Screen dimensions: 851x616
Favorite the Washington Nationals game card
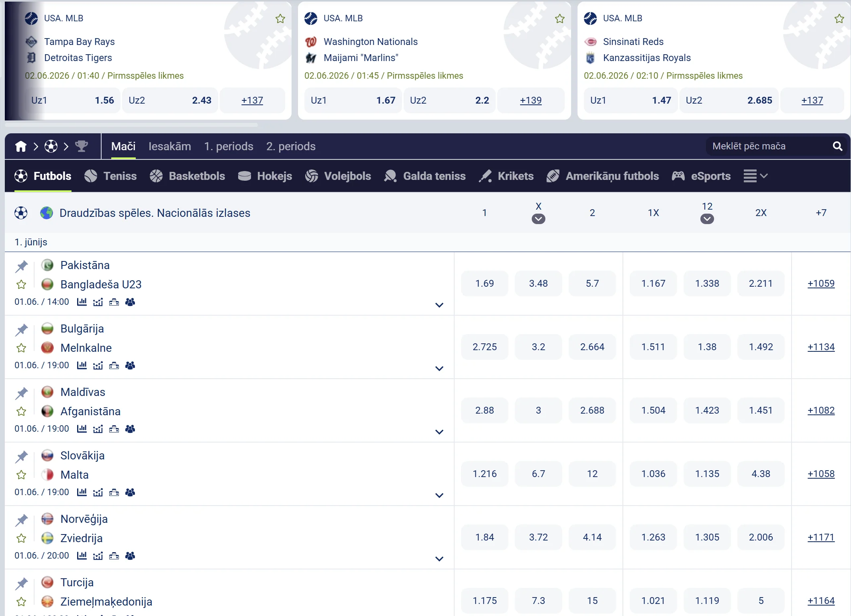560,18
